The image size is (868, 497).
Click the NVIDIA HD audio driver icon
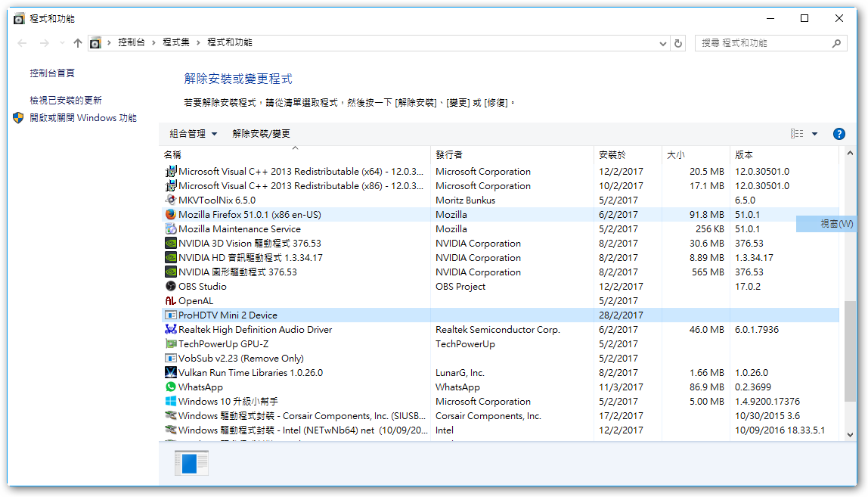coord(171,258)
